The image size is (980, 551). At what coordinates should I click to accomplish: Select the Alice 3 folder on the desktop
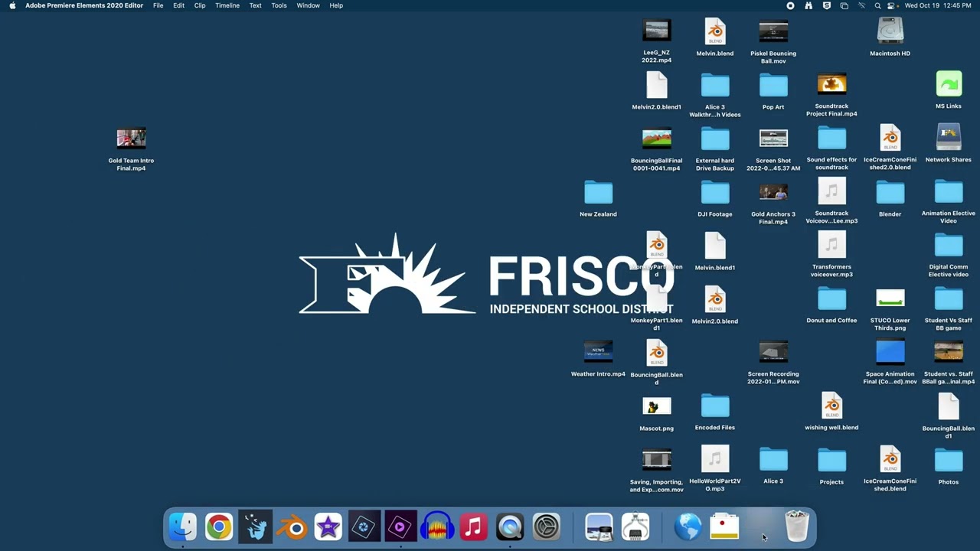tap(773, 459)
